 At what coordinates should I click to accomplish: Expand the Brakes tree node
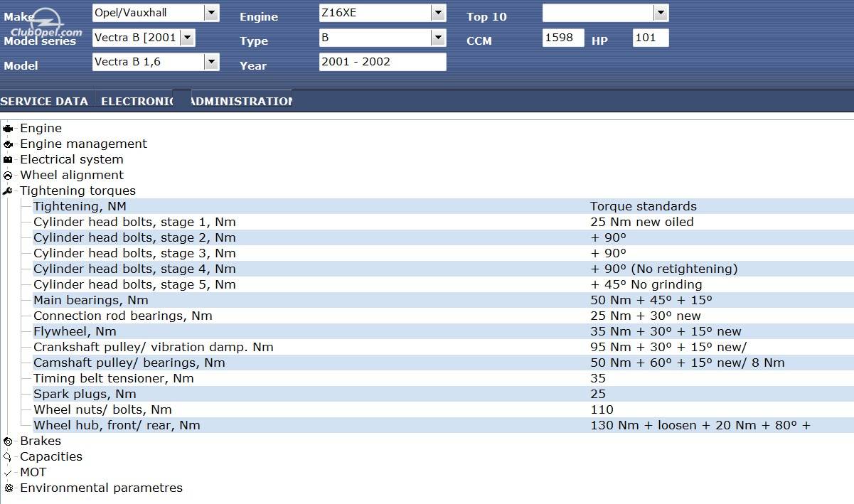point(41,441)
